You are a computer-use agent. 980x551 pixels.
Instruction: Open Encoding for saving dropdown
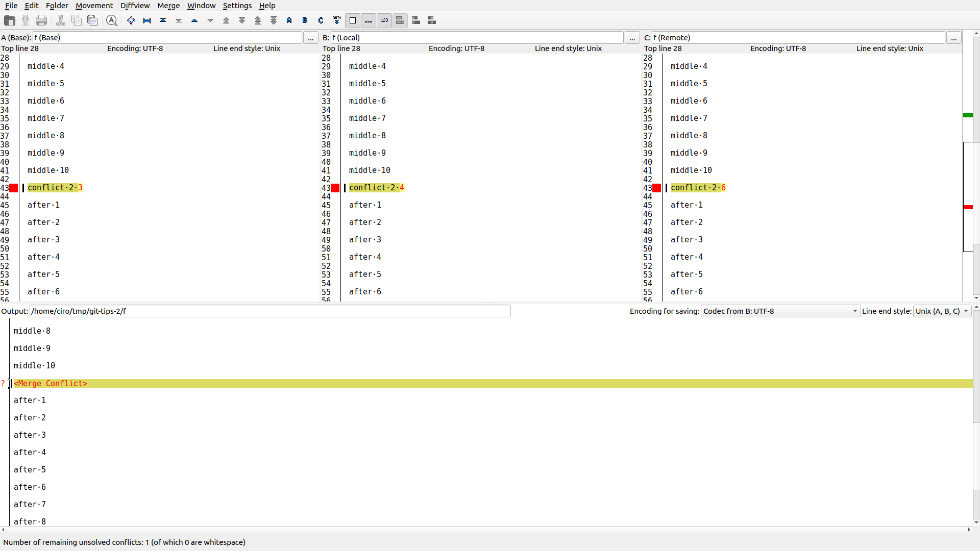pos(780,311)
